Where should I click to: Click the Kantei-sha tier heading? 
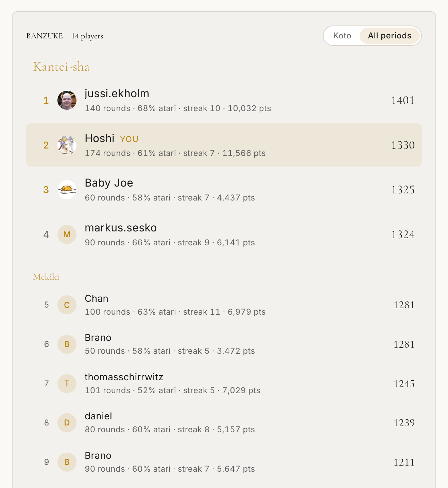62,67
